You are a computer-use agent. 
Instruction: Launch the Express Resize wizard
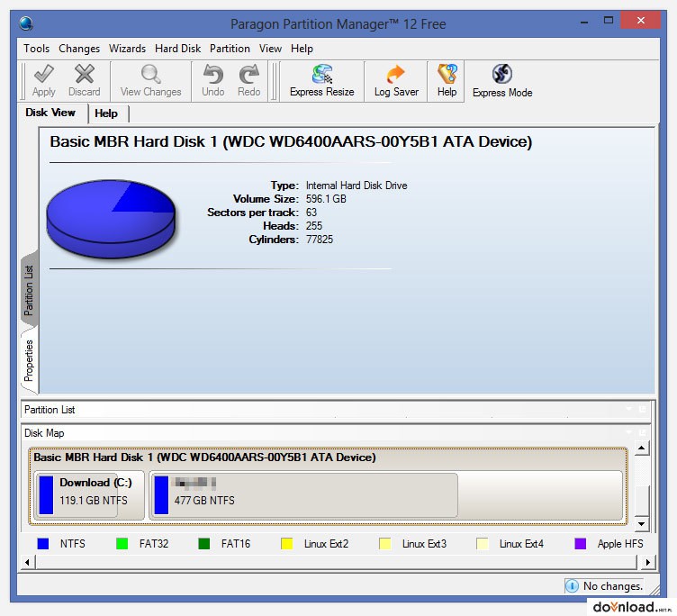[321, 81]
